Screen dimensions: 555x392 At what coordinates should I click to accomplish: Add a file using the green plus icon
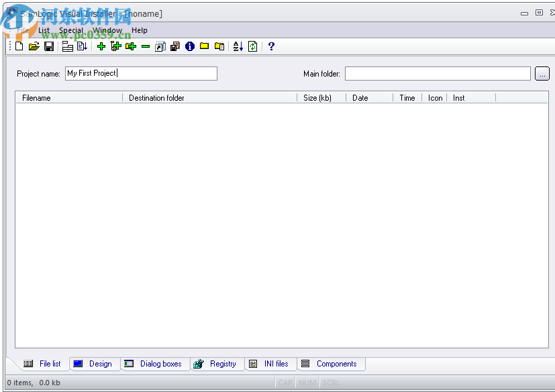coord(100,46)
